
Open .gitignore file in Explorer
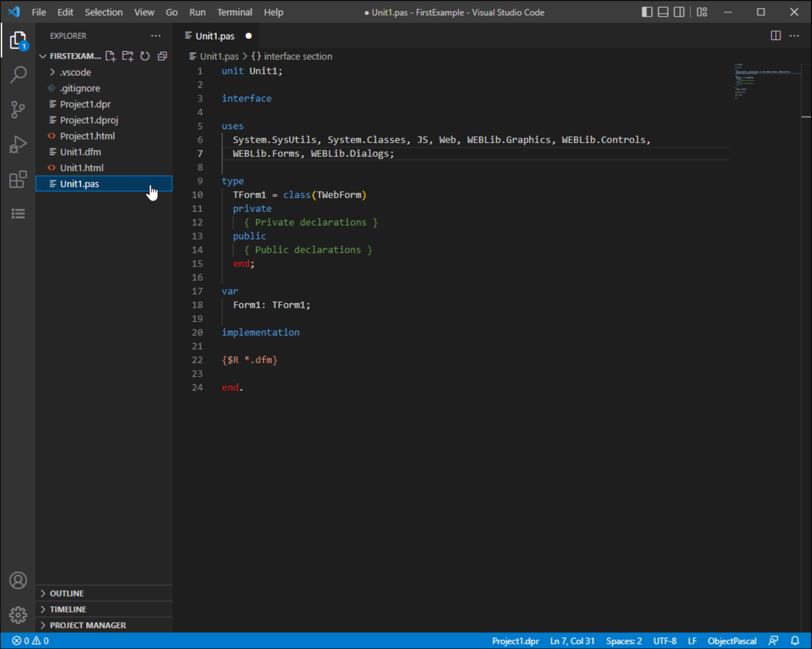(x=104, y=88)
